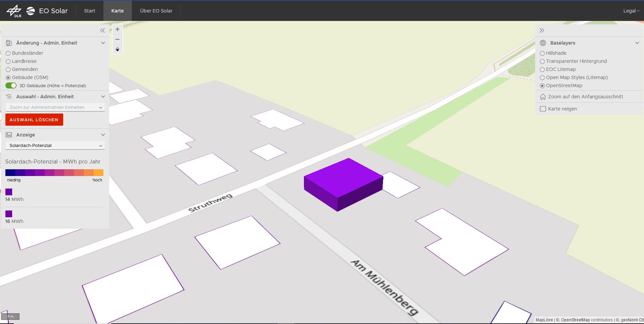Open the Solardach-Potenzial display dropdown
The image size is (644, 324).
(x=55, y=146)
